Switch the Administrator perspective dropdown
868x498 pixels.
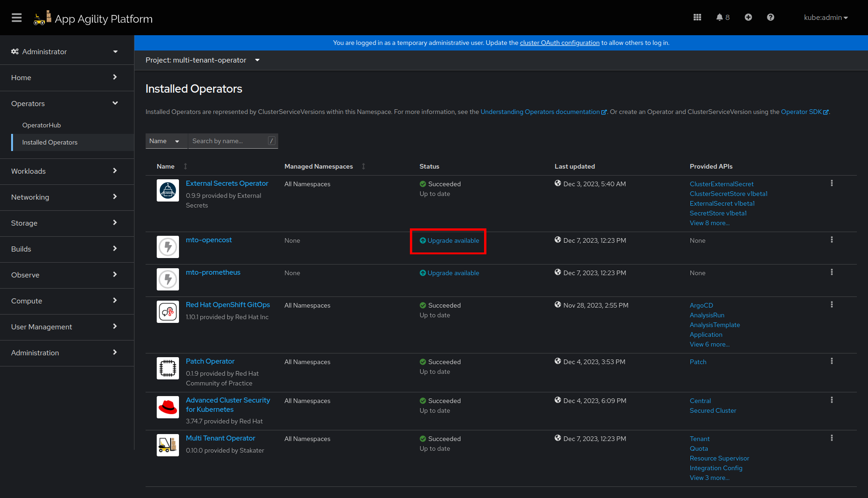click(x=65, y=51)
